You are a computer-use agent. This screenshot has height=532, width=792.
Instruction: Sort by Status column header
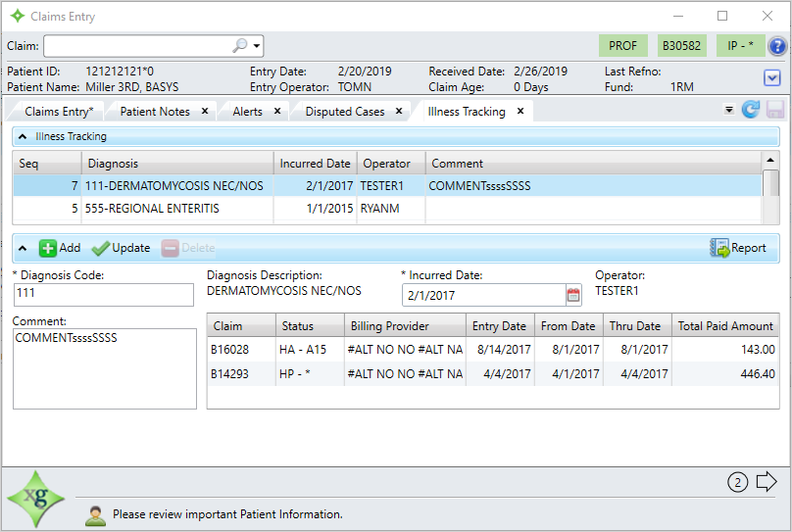(x=310, y=326)
